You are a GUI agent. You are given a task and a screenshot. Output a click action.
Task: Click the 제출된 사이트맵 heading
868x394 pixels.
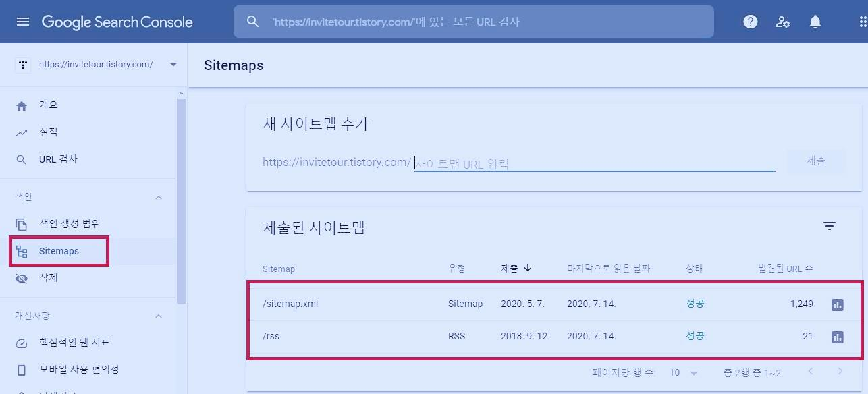click(314, 228)
